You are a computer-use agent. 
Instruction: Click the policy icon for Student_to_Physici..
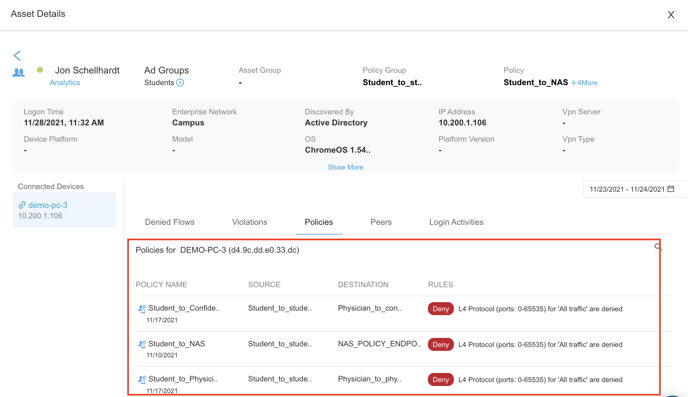pyautogui.click(x=142, y=379)
